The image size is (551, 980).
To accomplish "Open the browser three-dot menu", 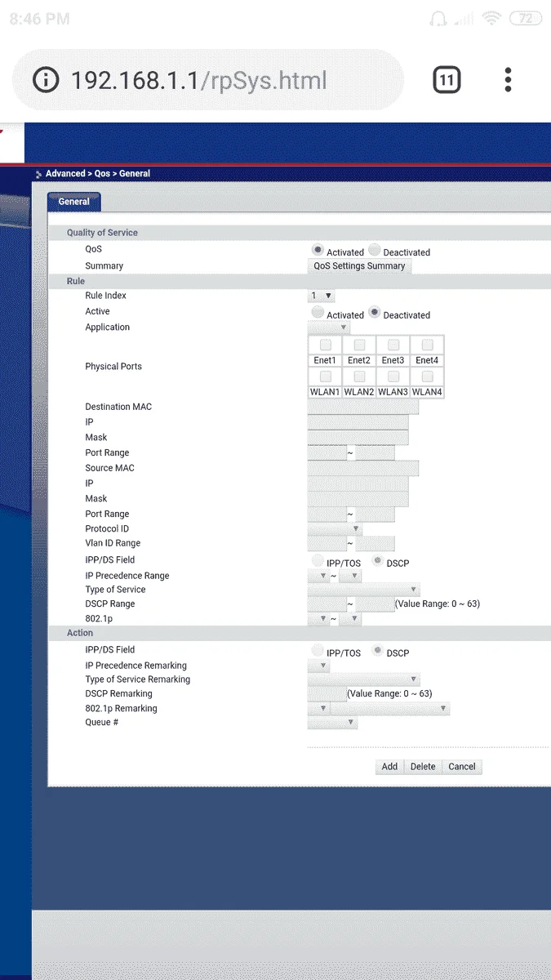I will click(508, 80).
